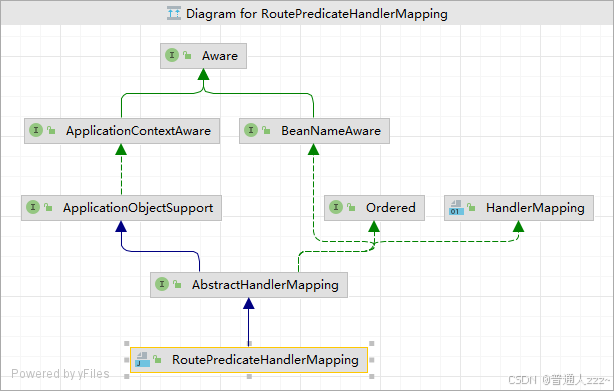
Task: Click the interface icon on ApplicationContextAware
Action: (x=36, y=130)
